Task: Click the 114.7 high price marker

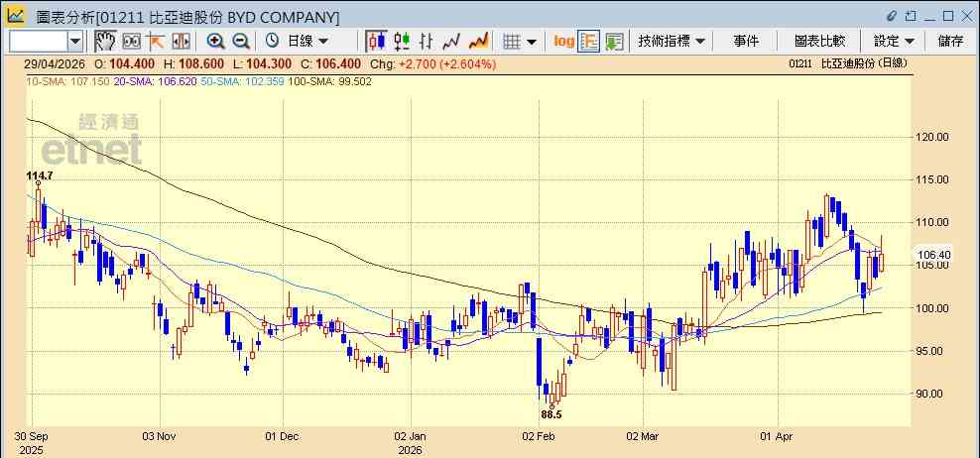Action: pos(40,176)
